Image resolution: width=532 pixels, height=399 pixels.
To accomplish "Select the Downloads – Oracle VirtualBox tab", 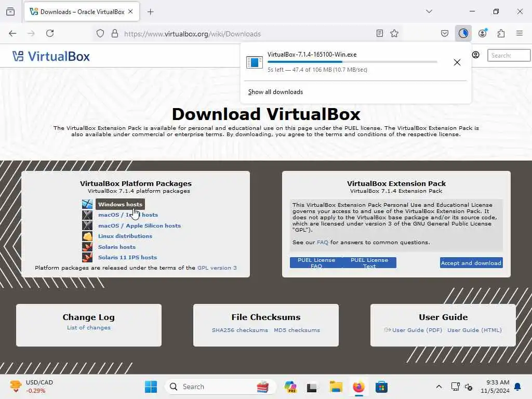I will [82, 12].
